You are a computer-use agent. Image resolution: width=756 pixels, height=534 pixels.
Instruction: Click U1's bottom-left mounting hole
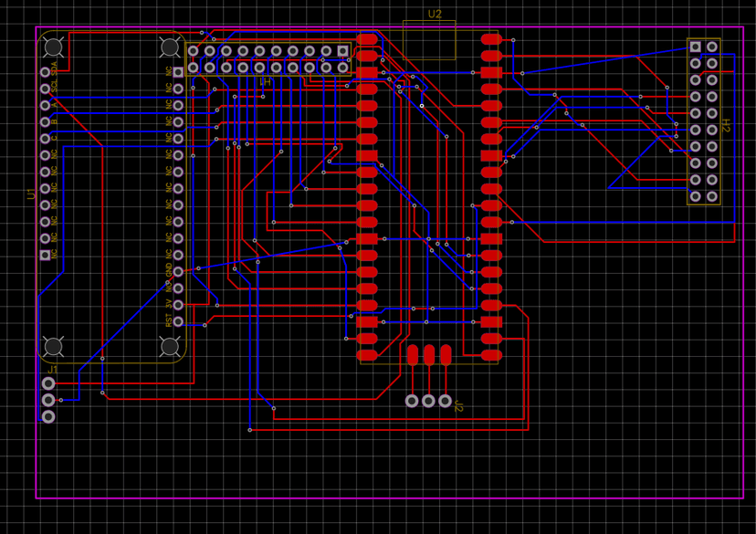pyautogui.click(x=54, y=346)
